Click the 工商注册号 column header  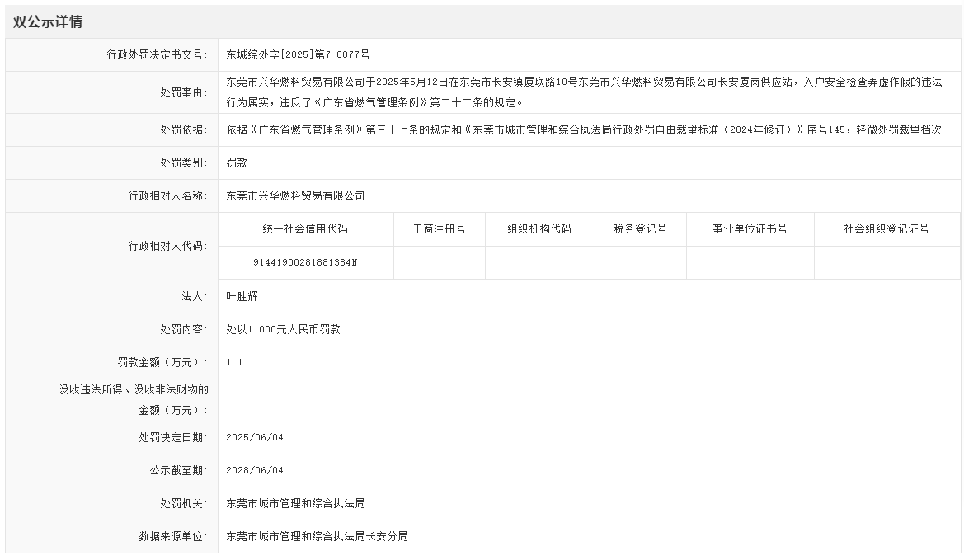(x=439, y=228)
